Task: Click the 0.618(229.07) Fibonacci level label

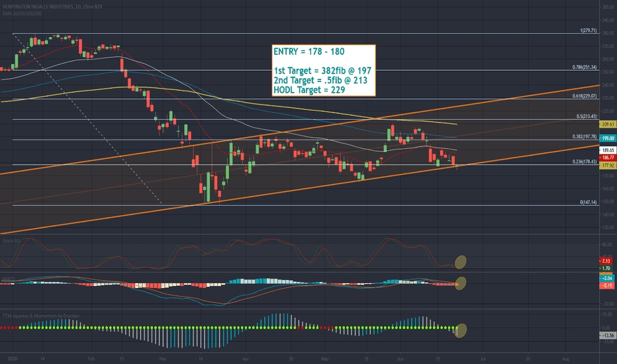Action: 585,95
